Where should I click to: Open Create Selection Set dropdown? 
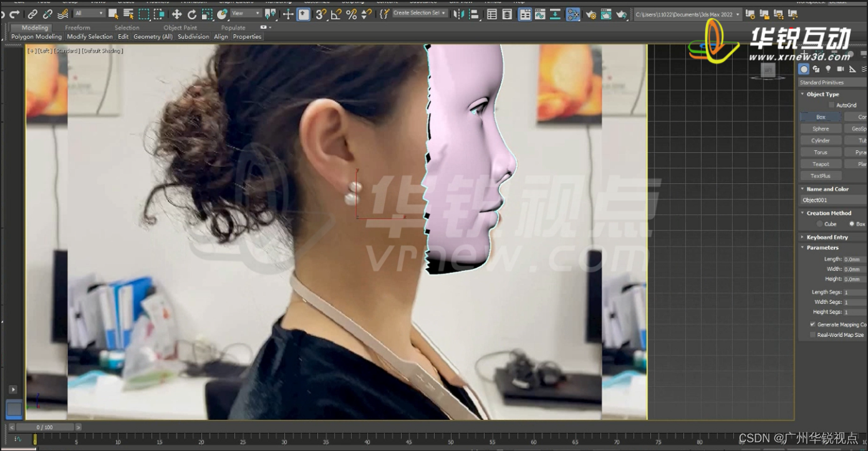pos(419,13)
